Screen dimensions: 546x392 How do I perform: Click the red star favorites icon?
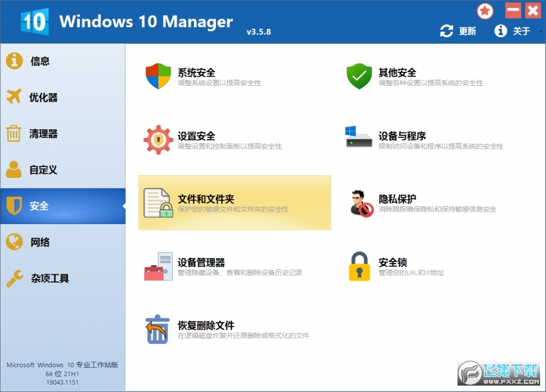(485, 11)
